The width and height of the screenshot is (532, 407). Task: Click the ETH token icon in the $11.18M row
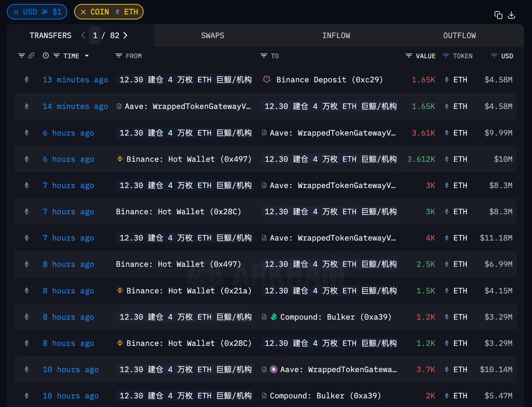tap(446, 238)
